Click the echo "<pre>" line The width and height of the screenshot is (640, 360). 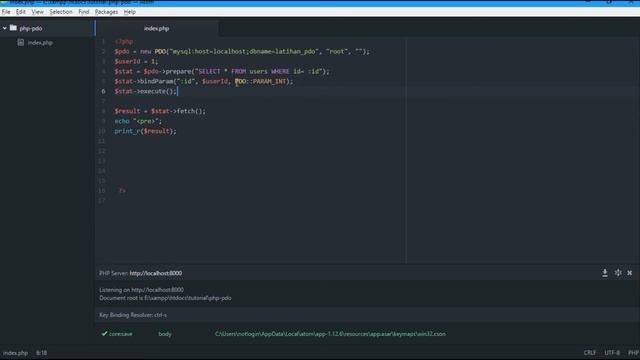click(138, 121)
